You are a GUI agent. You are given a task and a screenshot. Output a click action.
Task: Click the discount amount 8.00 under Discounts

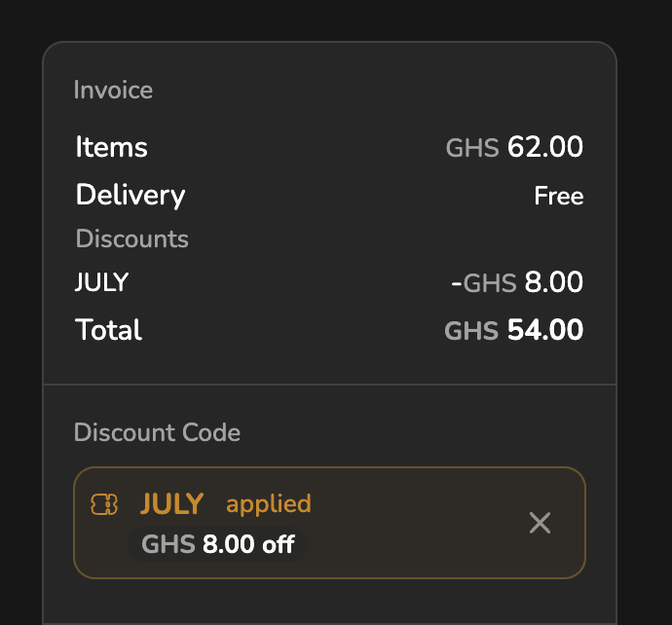coord(553,283)
